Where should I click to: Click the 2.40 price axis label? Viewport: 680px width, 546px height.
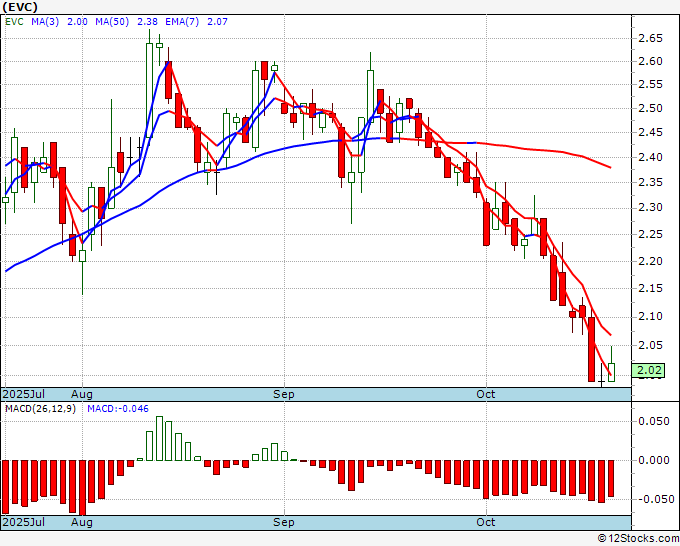[x=651, y=157]
